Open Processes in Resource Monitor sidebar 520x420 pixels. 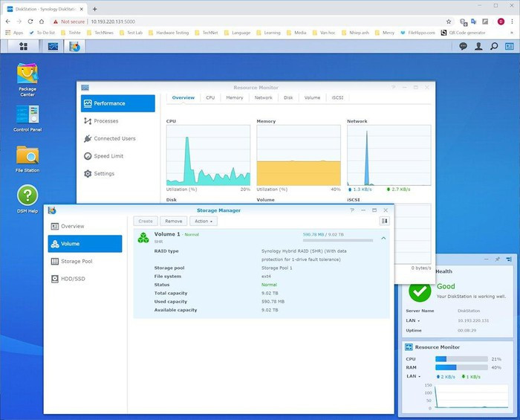(105, 121)
